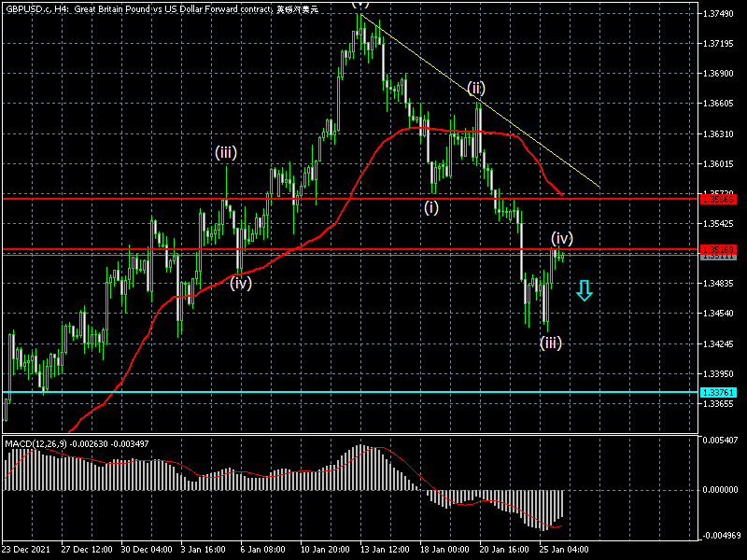Select the MACD(12,26,9) indicator label
Image resolution: width=747 pixels, height=560 pixels.
77,444
